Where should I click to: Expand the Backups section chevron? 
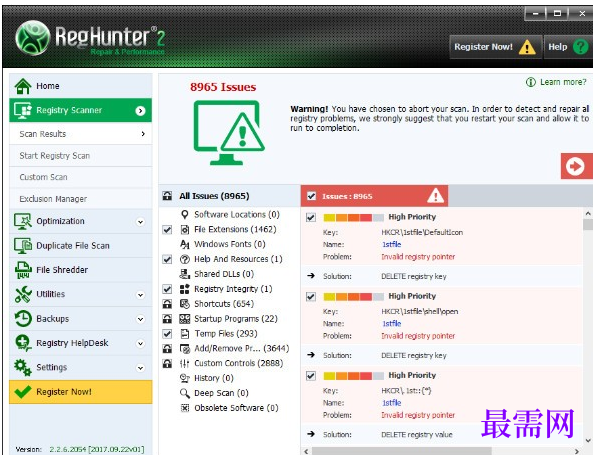(x=140, y=319)
